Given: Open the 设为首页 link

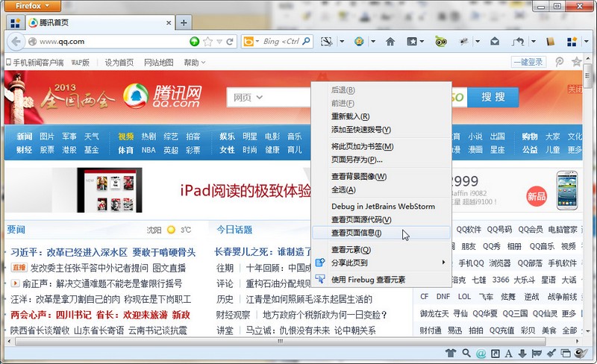Looking at the screenshot, I should pos(119,63).
